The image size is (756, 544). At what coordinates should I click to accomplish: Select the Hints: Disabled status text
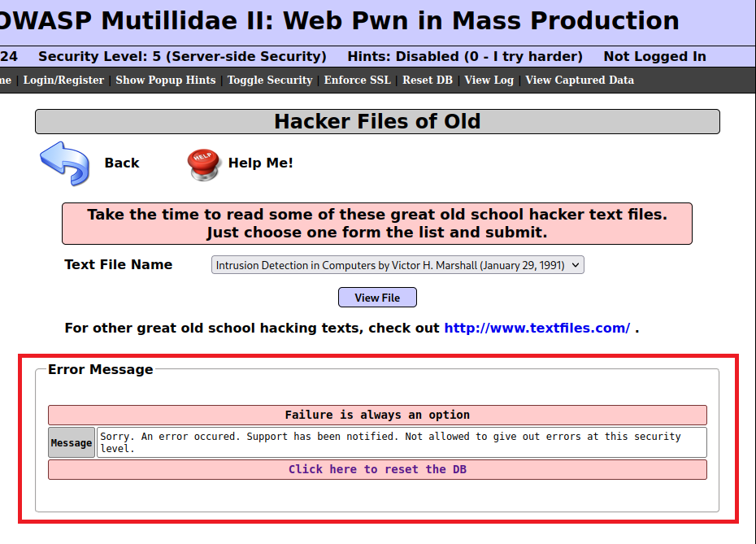[x=465, y=56]
